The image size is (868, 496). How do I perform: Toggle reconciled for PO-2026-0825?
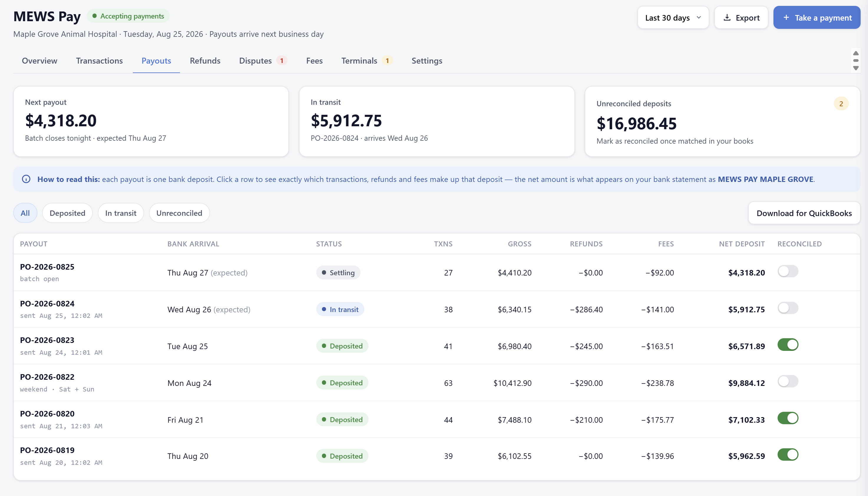(788, 271)
